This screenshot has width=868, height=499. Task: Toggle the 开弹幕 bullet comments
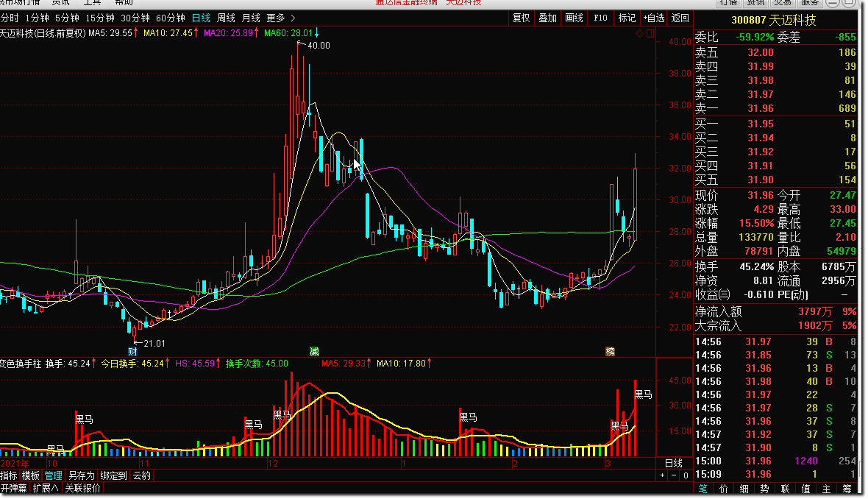coord(14,489)
